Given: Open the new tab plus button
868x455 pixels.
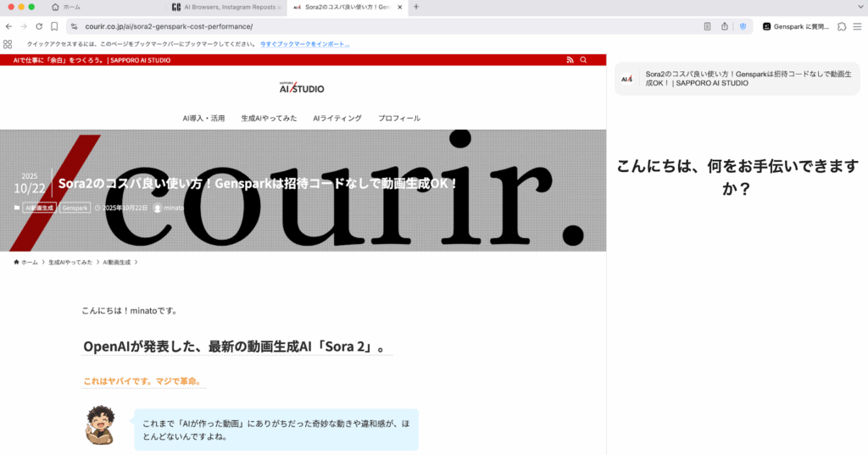Looking at the screenshot, I should click(416, 7).
